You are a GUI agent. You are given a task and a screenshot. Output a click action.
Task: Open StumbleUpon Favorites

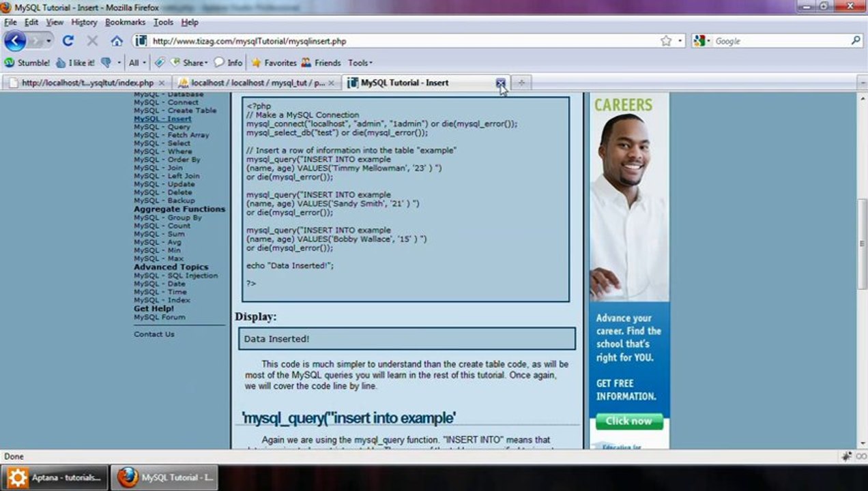pos(274,63)
